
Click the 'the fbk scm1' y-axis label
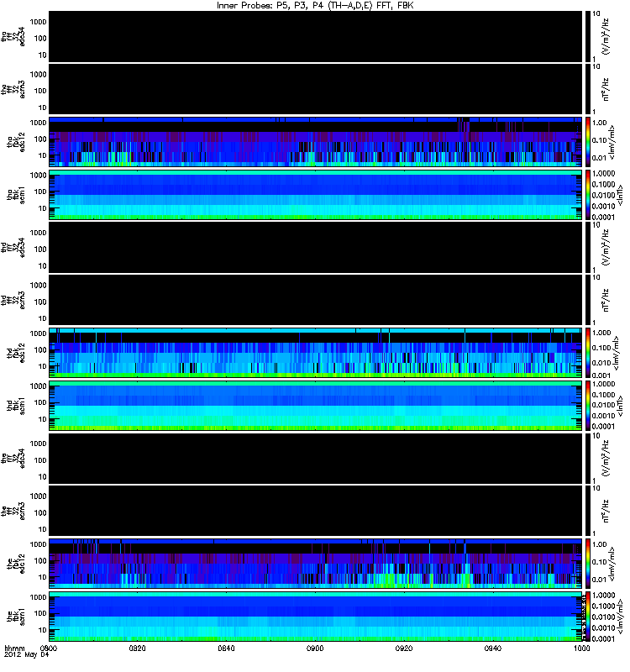click(16, 617)
